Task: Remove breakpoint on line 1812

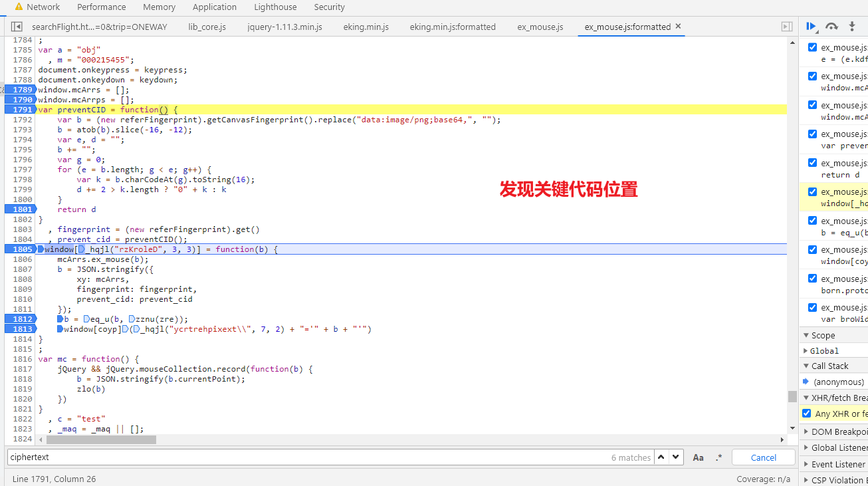Action: click(x=20, y=319)
